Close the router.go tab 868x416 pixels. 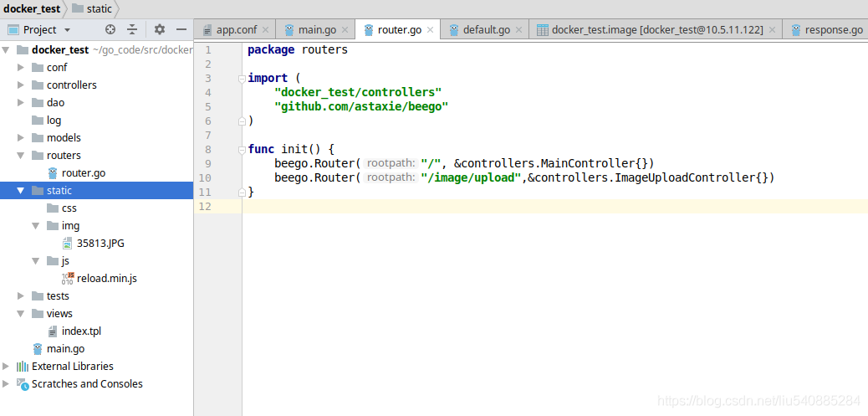(430, 30)
